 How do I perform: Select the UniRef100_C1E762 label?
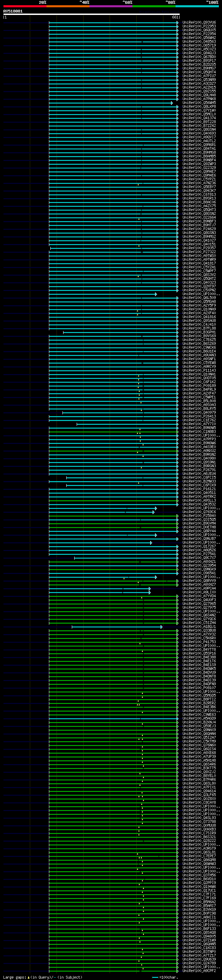pyautogui.click(x=199, y=420)
